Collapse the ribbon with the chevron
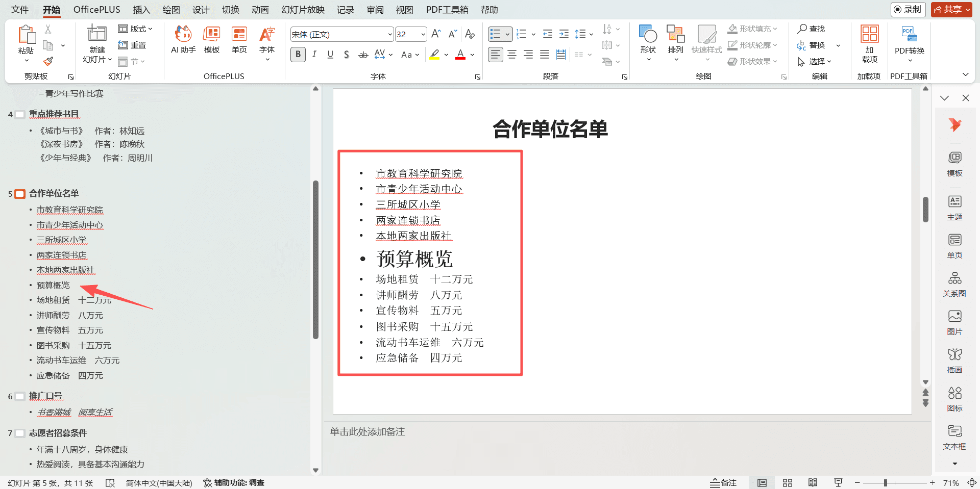Viewport: 980px width, 489px height. coord(965,74)
